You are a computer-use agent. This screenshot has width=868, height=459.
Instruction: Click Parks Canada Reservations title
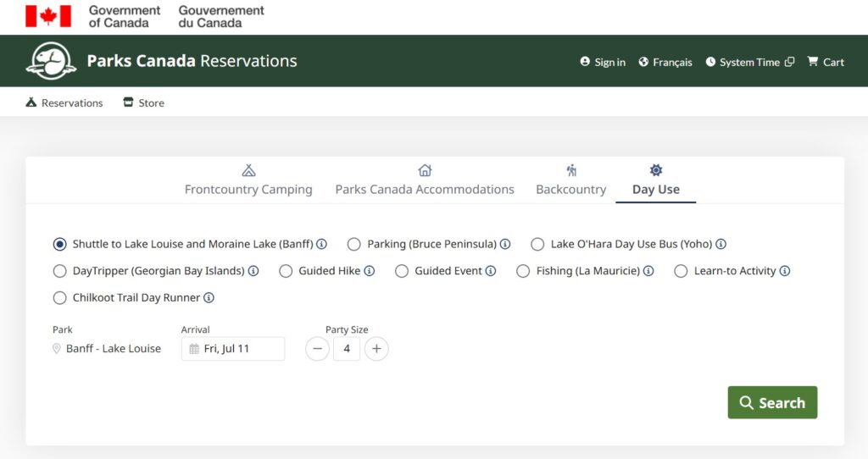pyautogui.click(x=192, y=61)
